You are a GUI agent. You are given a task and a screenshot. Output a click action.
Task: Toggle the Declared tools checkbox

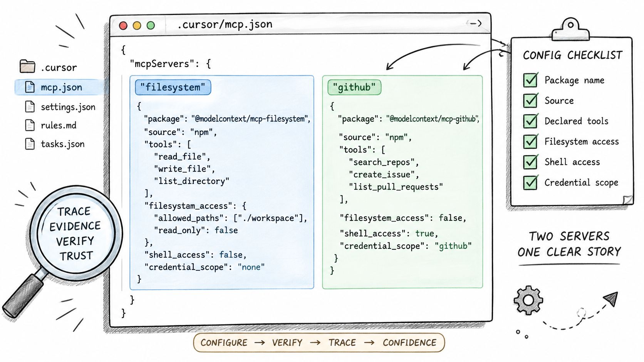click(530, 121)
